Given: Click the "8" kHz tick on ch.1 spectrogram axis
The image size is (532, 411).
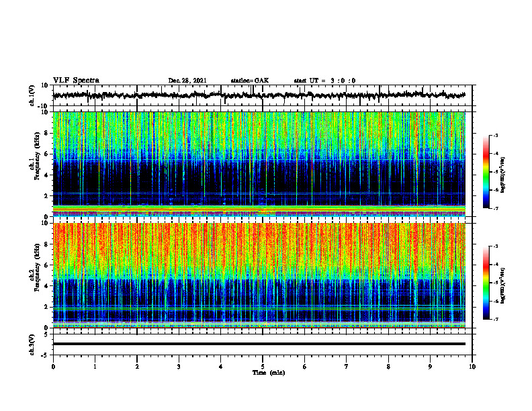Looking at the screenshot, I should pyautogui.click(x=46, y=133).
